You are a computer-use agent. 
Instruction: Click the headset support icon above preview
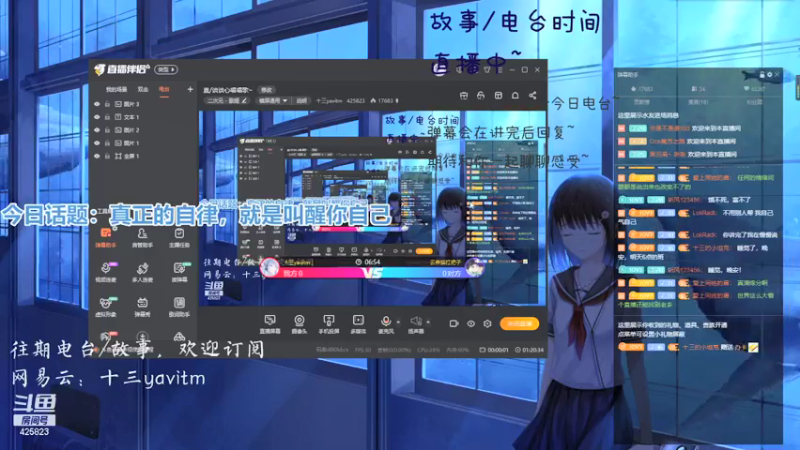coord(481,95)
